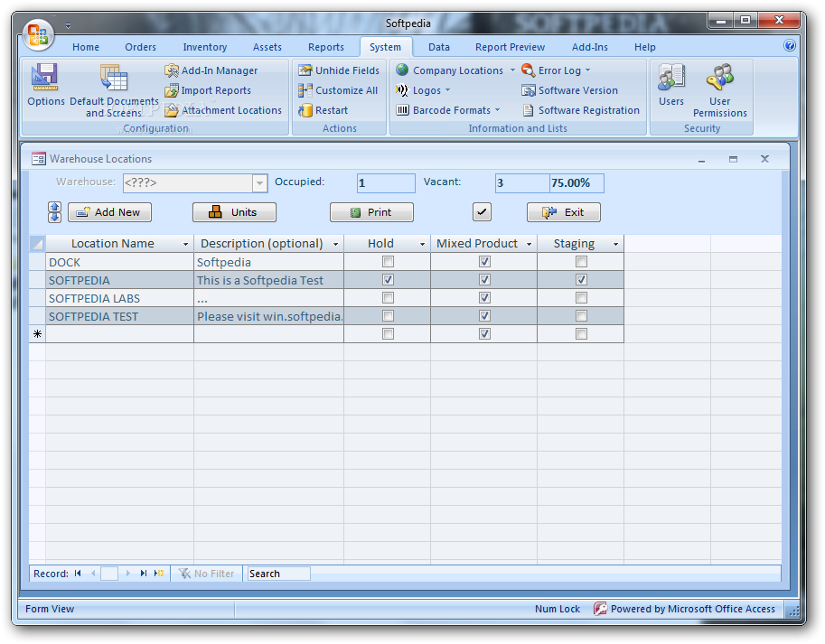Screen dimensions: 825x644
Task: Select Customize All action
Action: (x=338, y=90)
